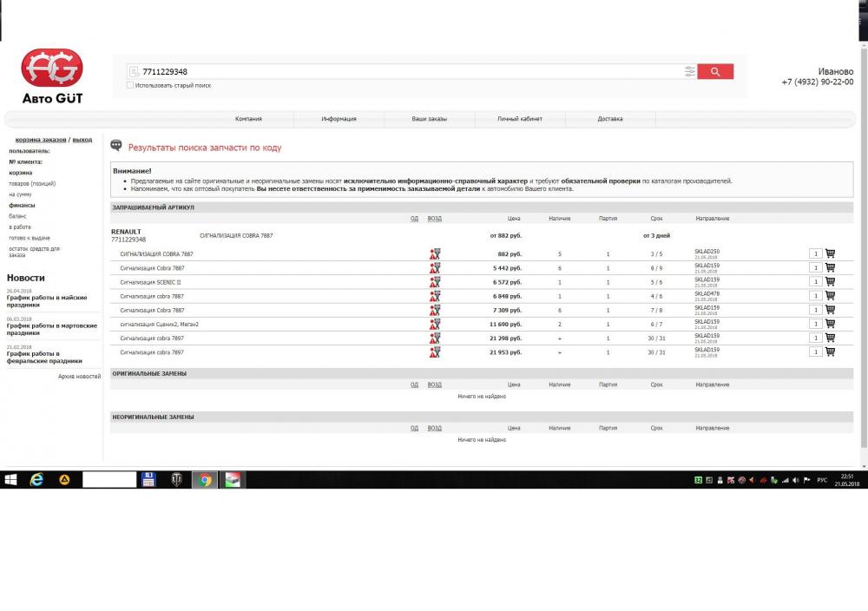Click the SKLAD478 warehouse label

pos(707,294)
